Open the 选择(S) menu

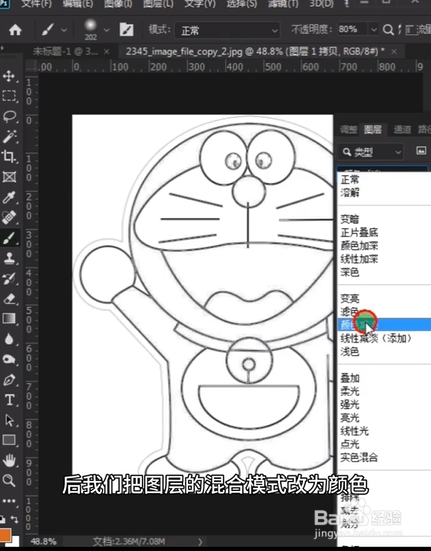[x=242, y=4]
